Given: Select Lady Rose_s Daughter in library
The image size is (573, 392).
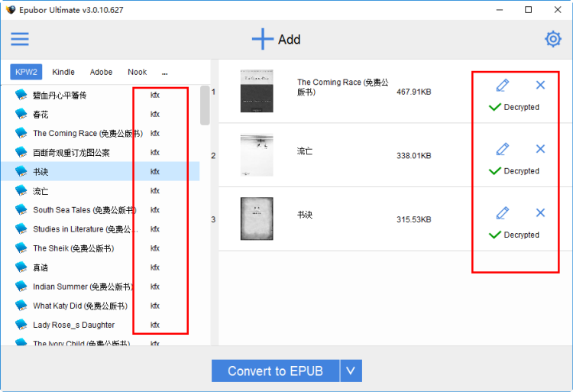Looking at the screenshot, I should click(73, 325).
